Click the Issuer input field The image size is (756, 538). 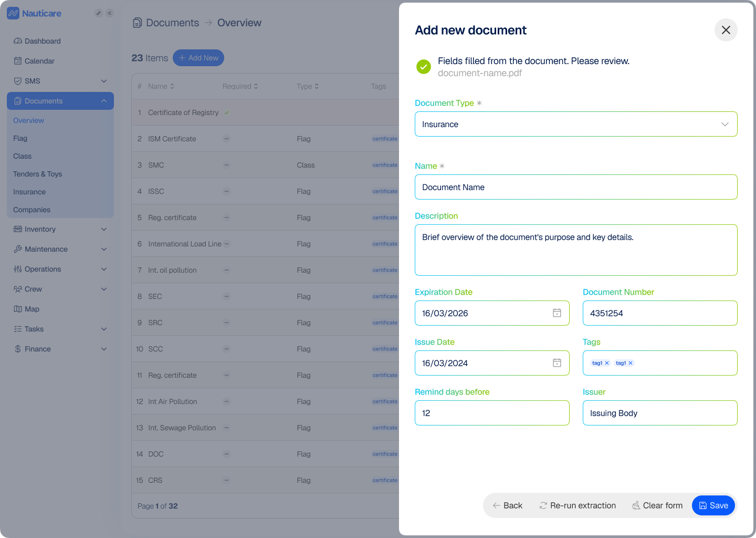point(660,413)
